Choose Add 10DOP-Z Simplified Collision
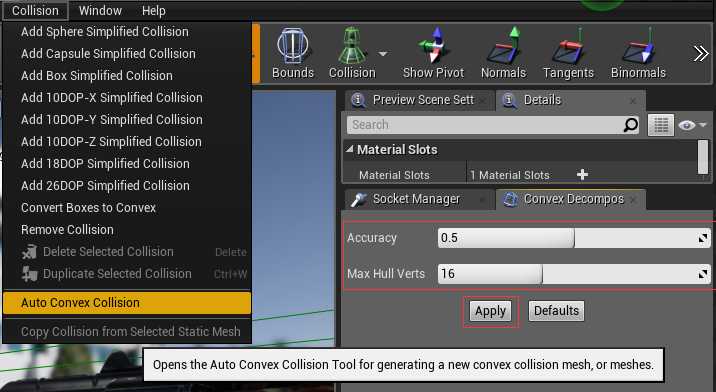The width and height of the screenshot is (716, 392). [127, 141]
